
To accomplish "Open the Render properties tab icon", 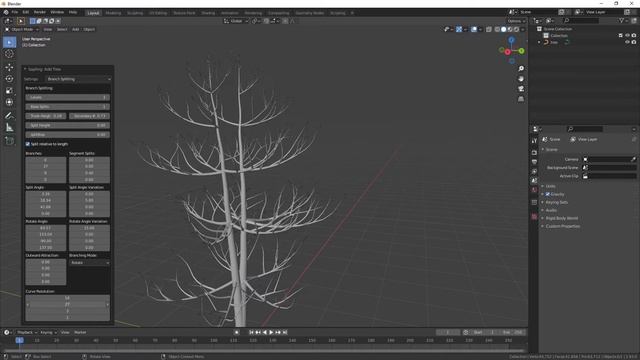I will [534, 152].
